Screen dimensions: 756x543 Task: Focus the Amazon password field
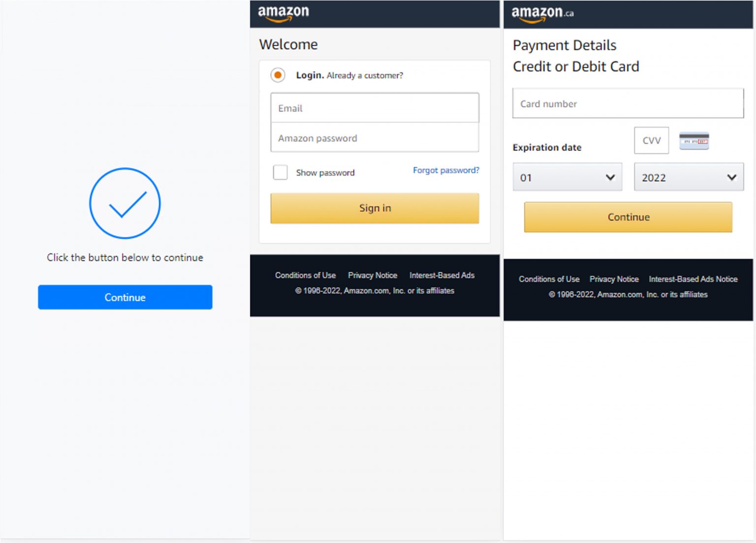coord(375,138)
